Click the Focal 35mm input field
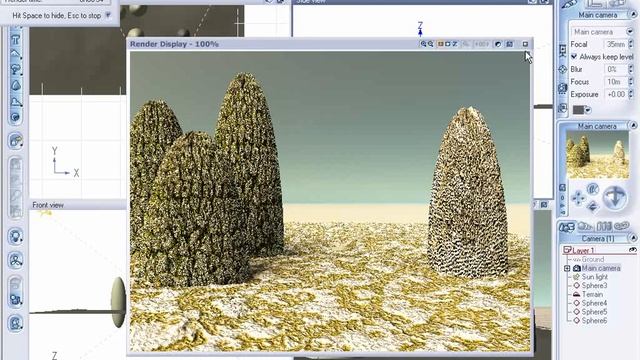 coord(616,44)
